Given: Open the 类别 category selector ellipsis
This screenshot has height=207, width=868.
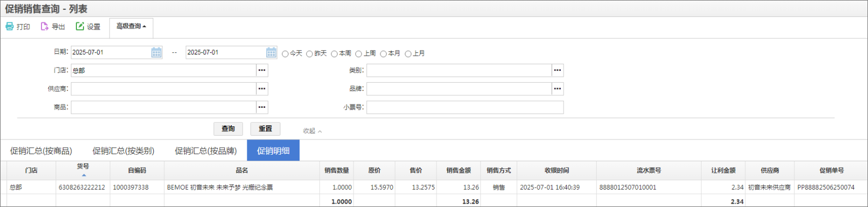Looking at the screenshot, I should 558,70.
